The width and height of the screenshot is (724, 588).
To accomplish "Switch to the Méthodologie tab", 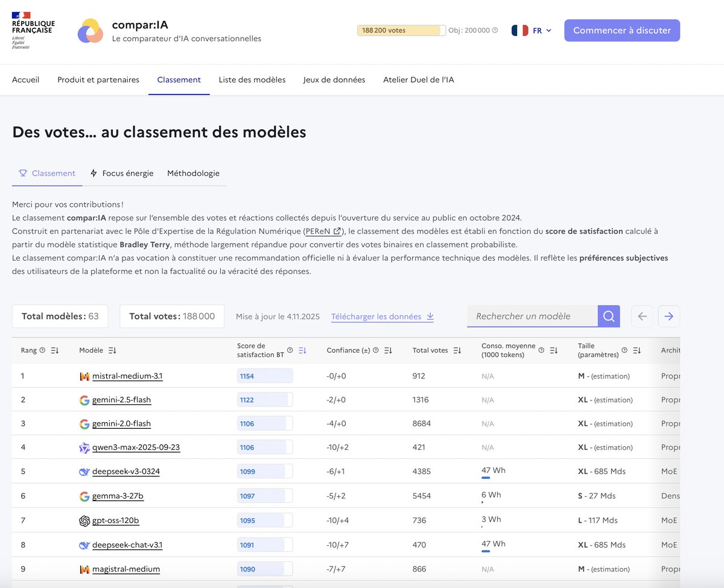I will (x=193, y=173).
